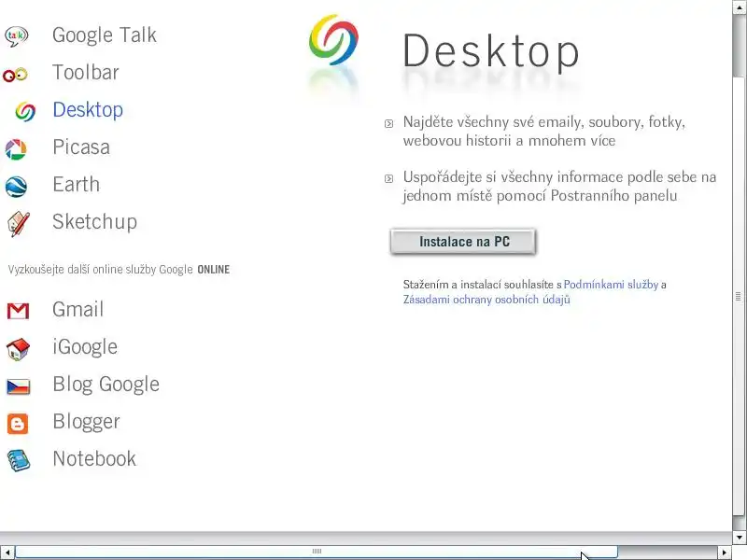Click the vertical scrollbar down arrow
Viewport: 747px width, 560px height.
739,538
